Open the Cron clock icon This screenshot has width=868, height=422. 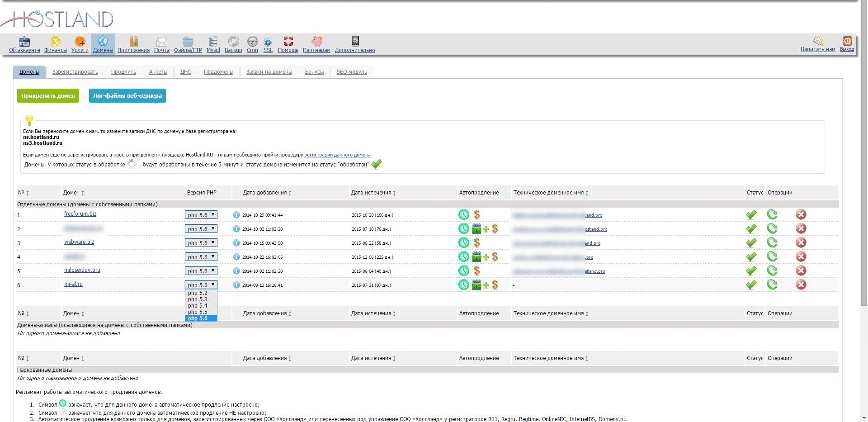[x=252, y=42]
